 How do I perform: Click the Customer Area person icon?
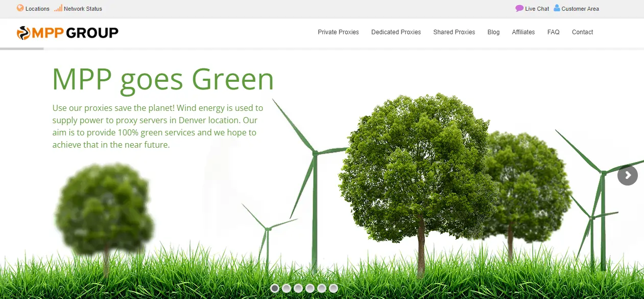(557, 8)
